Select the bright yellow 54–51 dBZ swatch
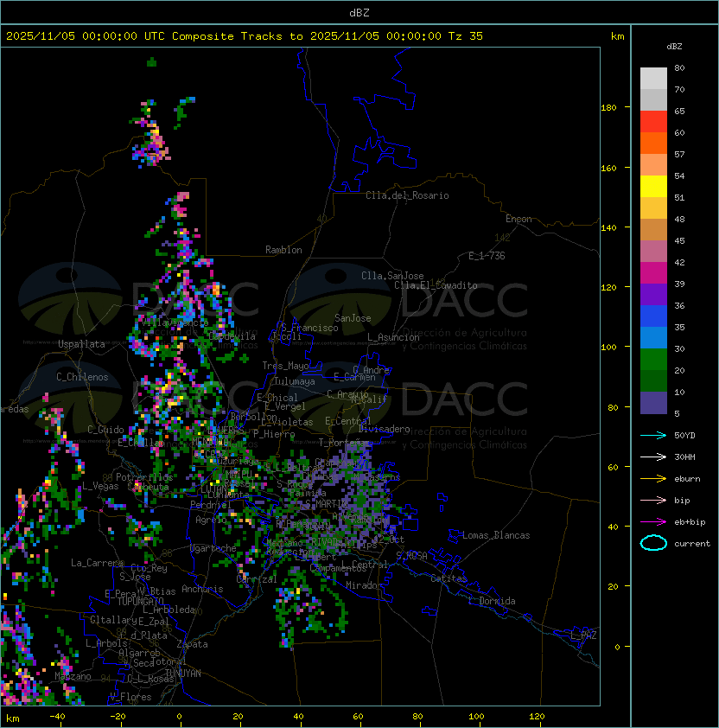Screen dimensions: 719x728 [653, 186]
